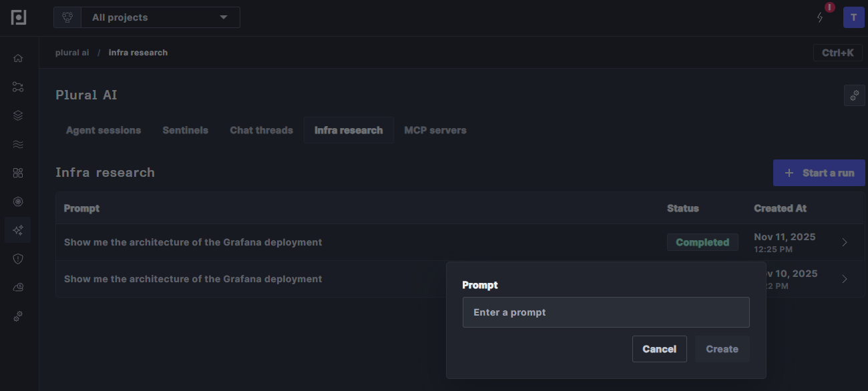868x391 pixels.
Task: Select the Chat threads tab
Action: point(261,130)
